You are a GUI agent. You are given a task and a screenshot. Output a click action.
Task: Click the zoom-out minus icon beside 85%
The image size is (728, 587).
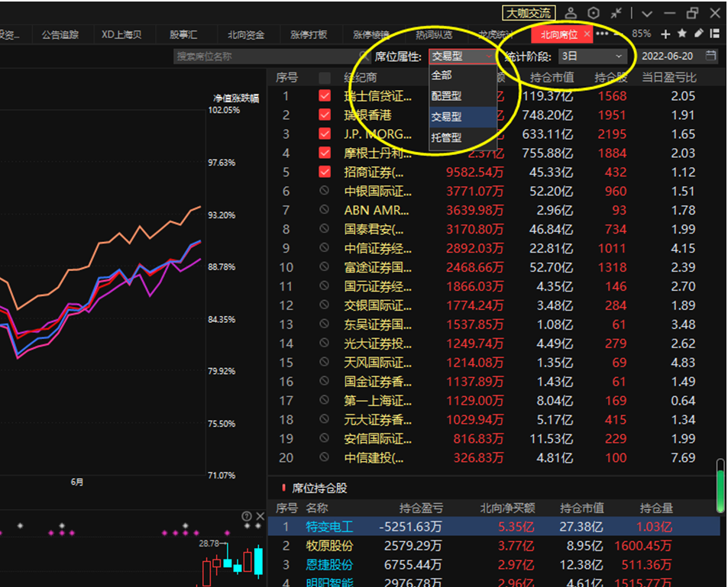point(617,34)
